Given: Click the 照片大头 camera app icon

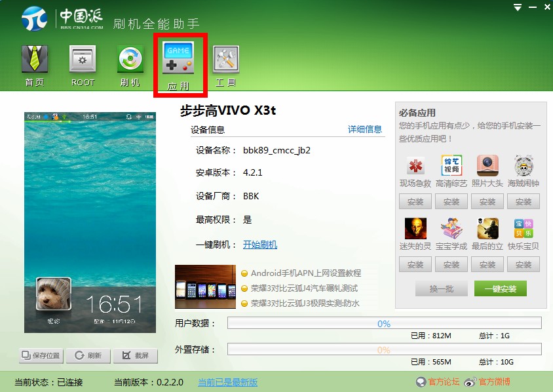Looking at the screenshot, I should tap(487, 165).
